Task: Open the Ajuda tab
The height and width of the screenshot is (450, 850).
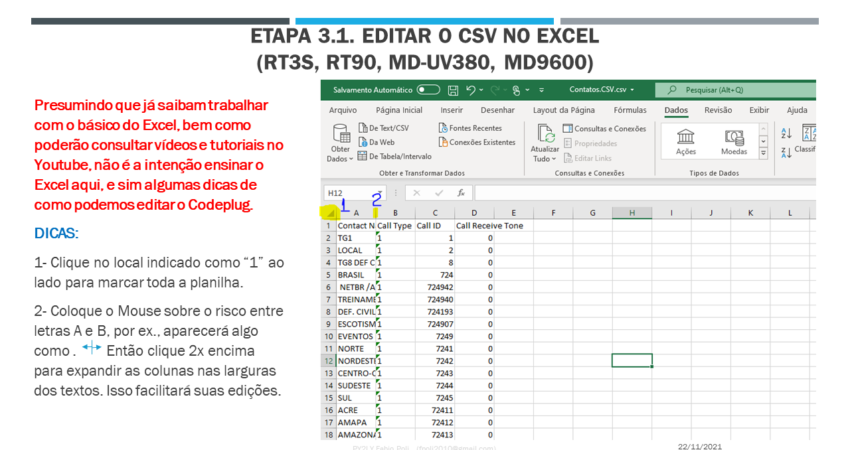Action: (x=797, y=110)
